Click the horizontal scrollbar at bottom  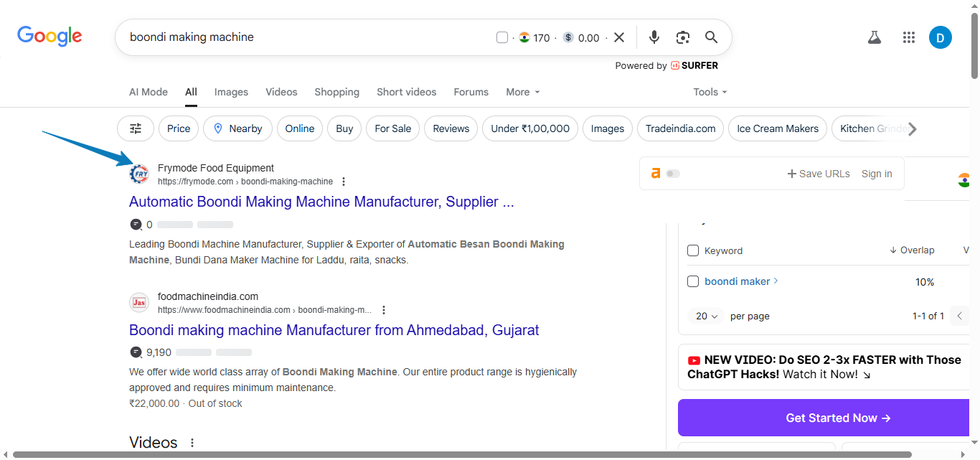pyautogui.click(x=463, y=454)
